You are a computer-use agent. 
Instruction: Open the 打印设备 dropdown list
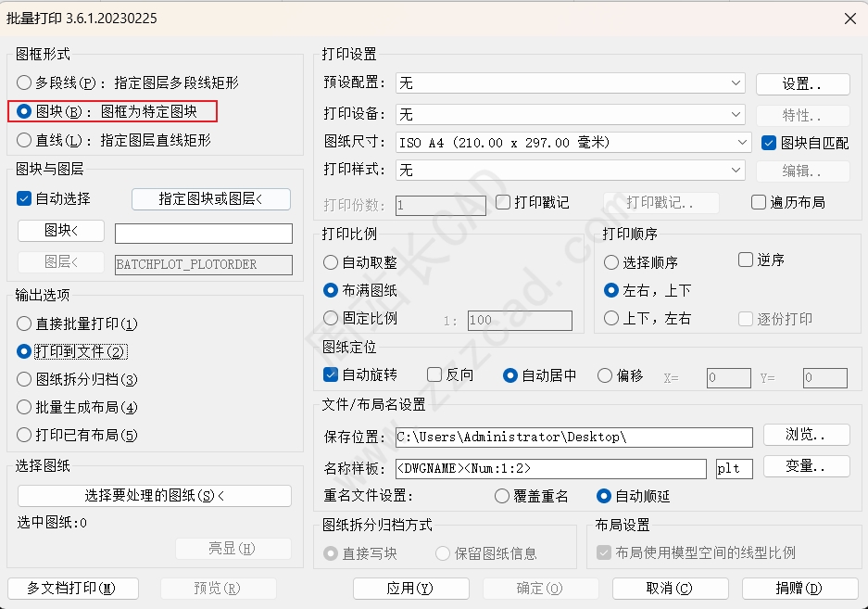571,114
